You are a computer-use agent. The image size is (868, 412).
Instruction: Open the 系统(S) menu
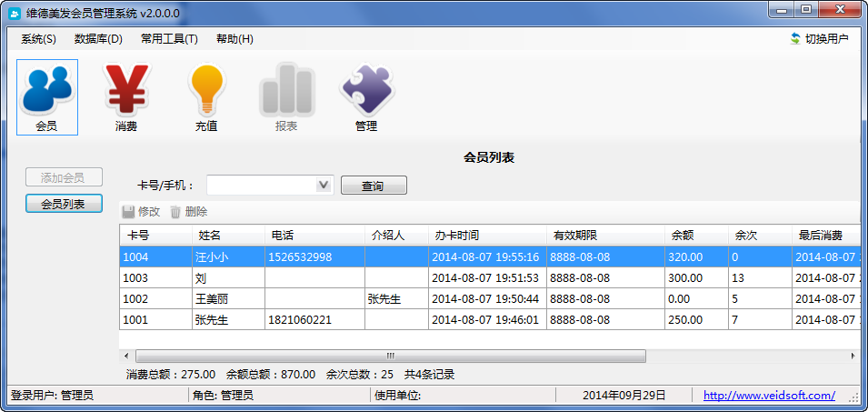[39, 39]
